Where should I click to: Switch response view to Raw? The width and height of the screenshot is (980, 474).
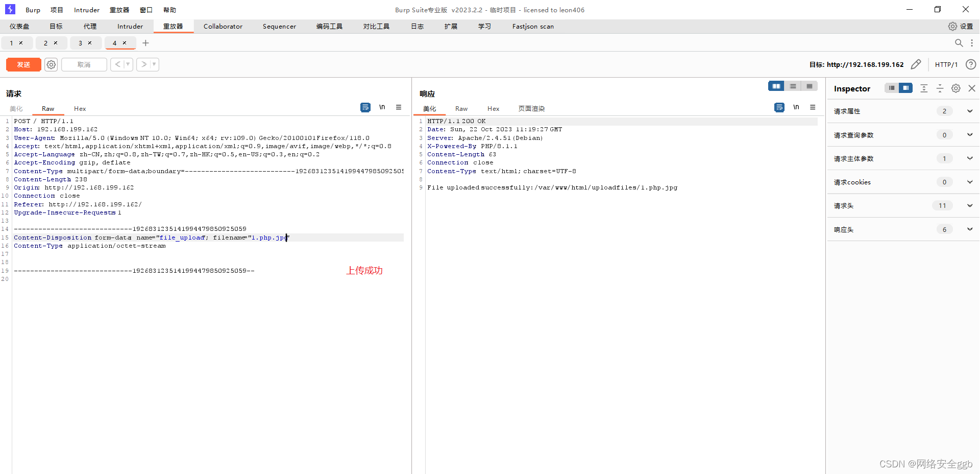(461, 108)
